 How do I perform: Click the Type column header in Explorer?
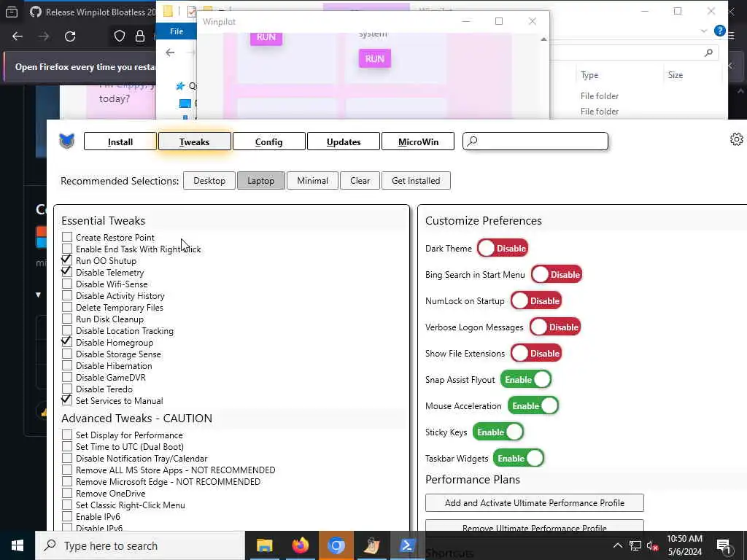point(589,75)
